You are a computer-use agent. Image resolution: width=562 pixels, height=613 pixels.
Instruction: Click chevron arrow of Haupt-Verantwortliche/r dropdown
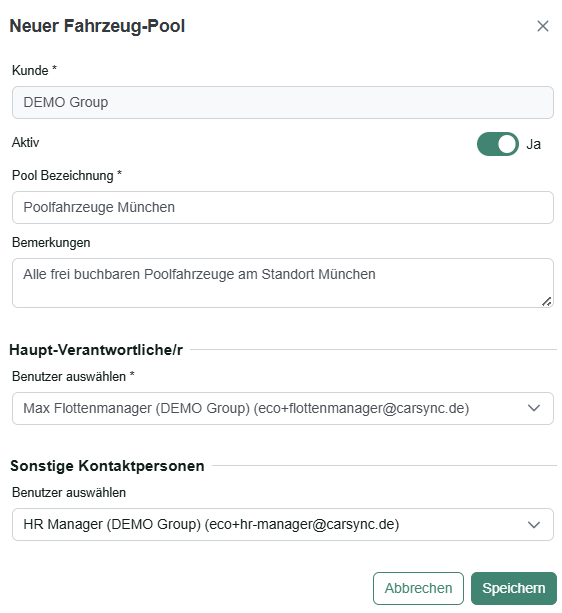click(534, 409)
